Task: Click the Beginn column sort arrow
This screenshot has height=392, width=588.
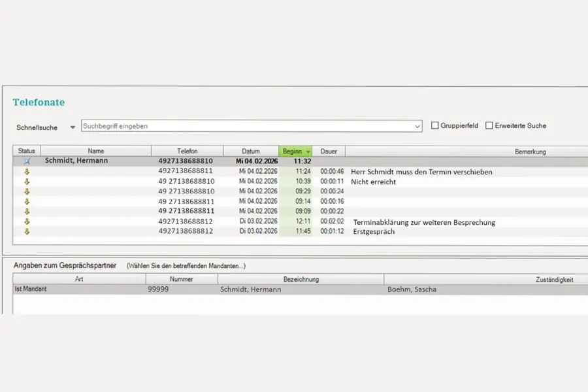Action: (x=308, y=152)
